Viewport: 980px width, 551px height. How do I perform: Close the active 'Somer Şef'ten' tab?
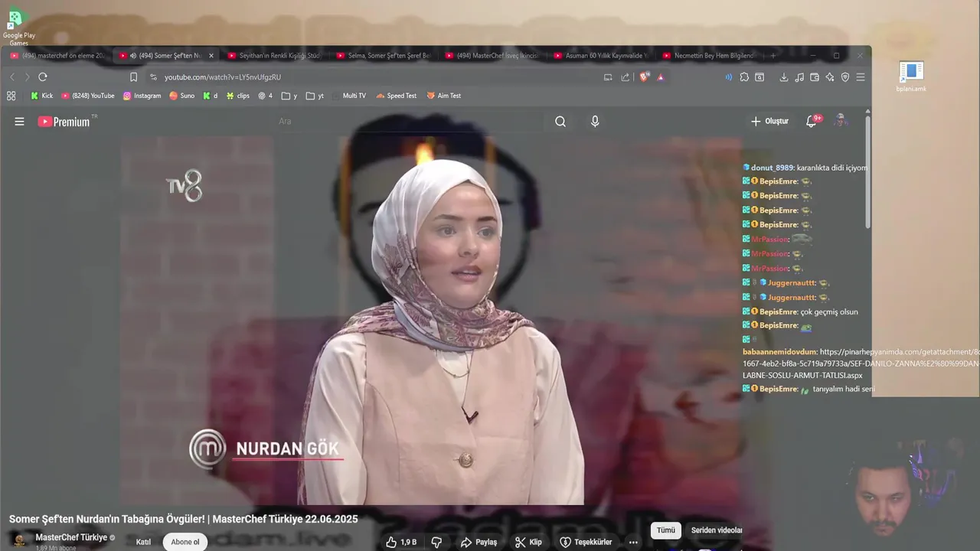coord(211,56)
